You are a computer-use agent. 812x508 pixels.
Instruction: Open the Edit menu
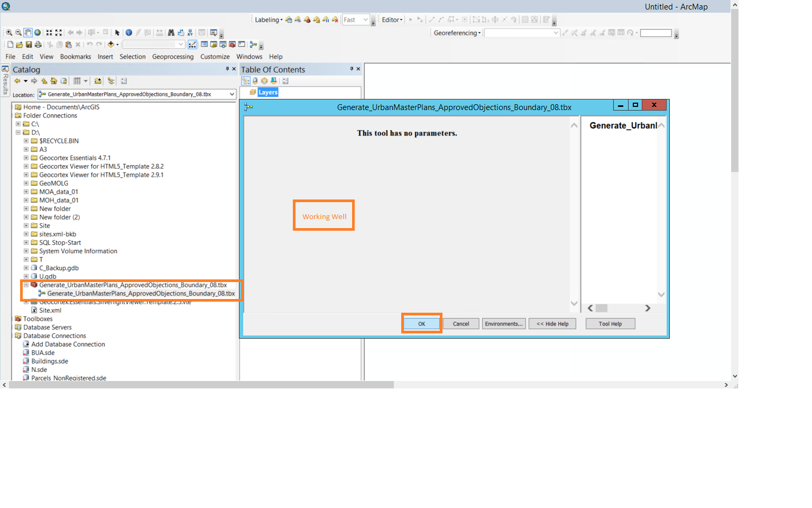[x=27, y=57]
